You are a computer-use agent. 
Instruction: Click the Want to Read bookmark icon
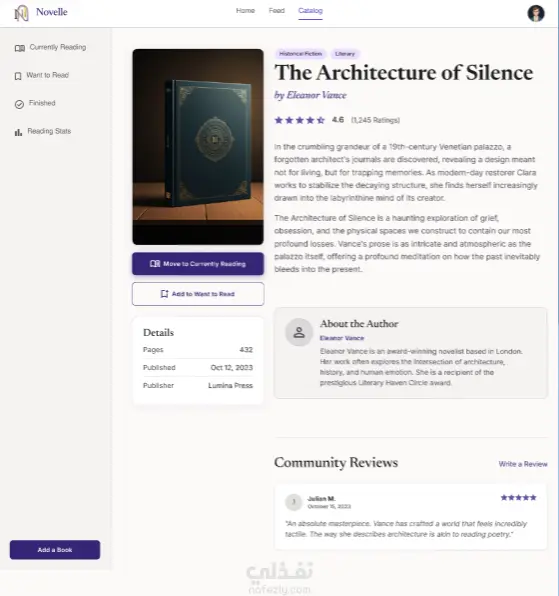tap(18, 76)
